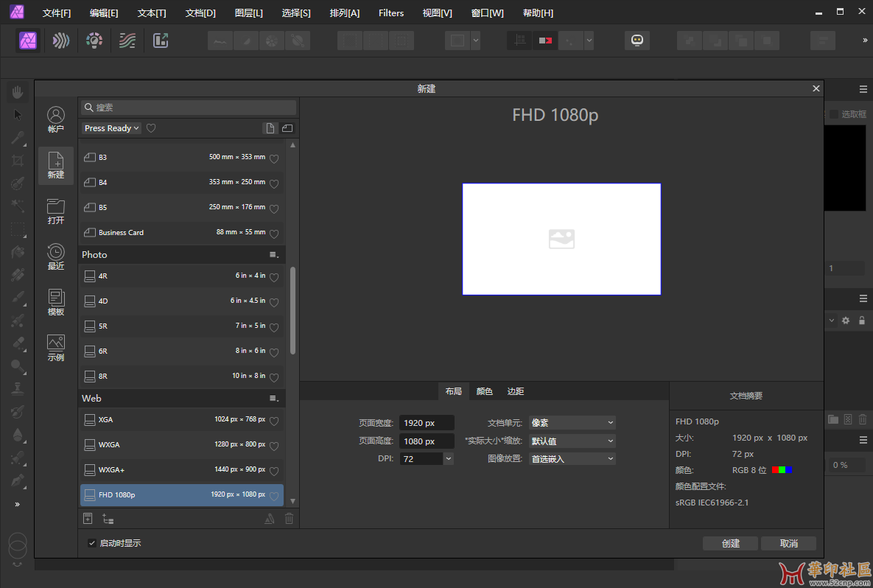Image resolution: width=873 pixels, height=588 pixels.
Task: Select the Crop tool
Action: pos(17,161)
